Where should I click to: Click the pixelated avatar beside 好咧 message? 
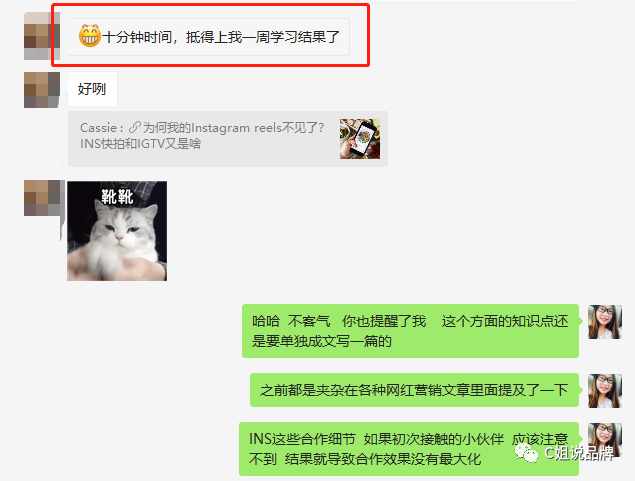tap(42, 90)
